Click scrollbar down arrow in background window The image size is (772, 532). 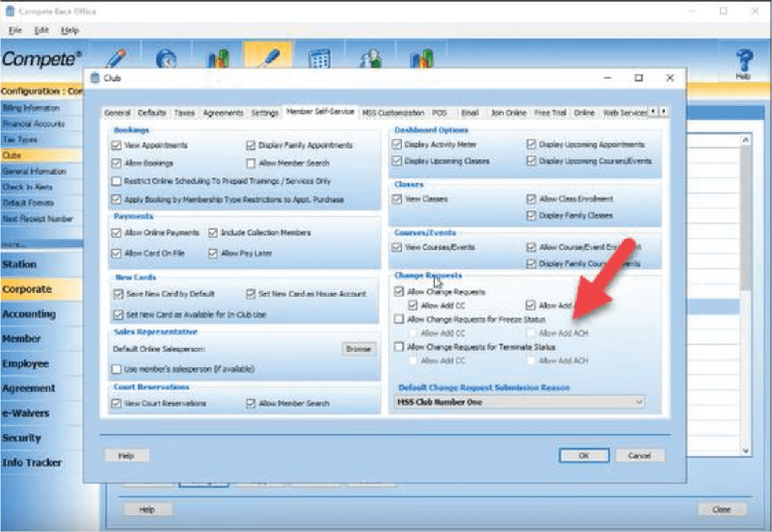[746, 451]
